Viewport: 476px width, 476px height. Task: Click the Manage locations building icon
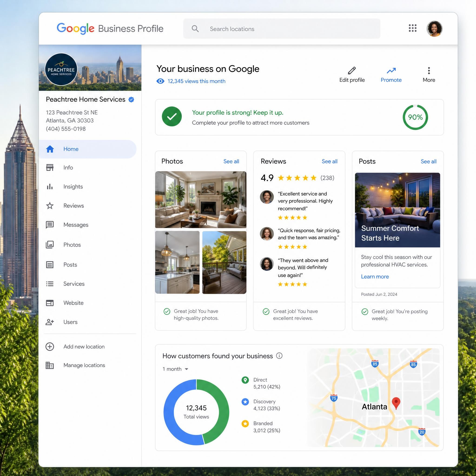click(x=50, y=365)
